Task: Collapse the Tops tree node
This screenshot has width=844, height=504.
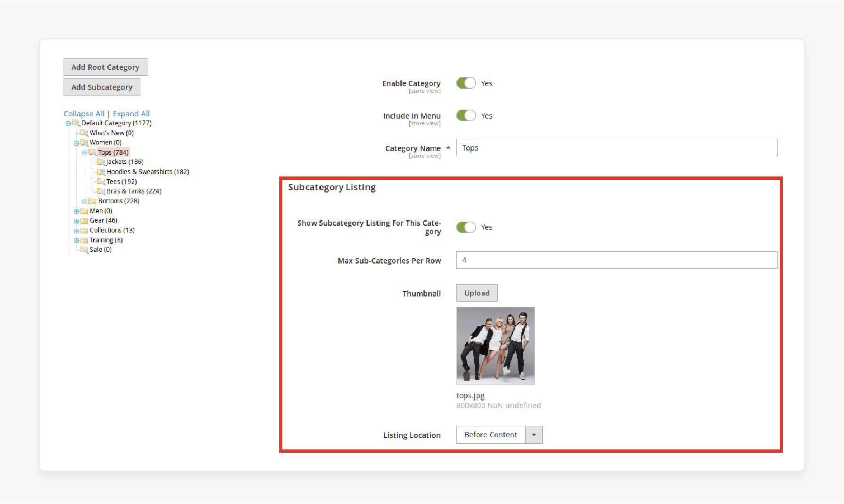Action: (x=85, y=153)
